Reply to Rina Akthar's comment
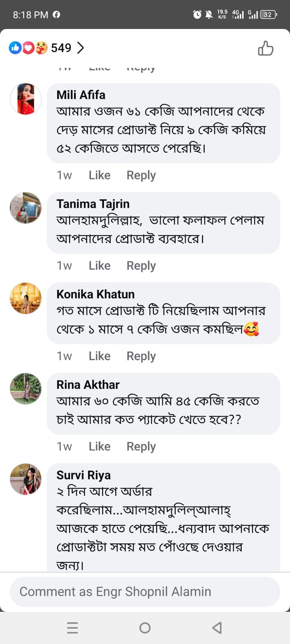Viewport: 290px width, 644px height. (141, 446)
